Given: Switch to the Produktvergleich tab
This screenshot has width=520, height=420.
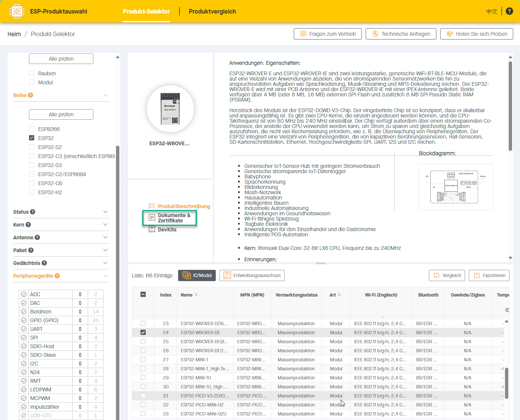Looking at the screenshot, I should click(x=212, y=11).
